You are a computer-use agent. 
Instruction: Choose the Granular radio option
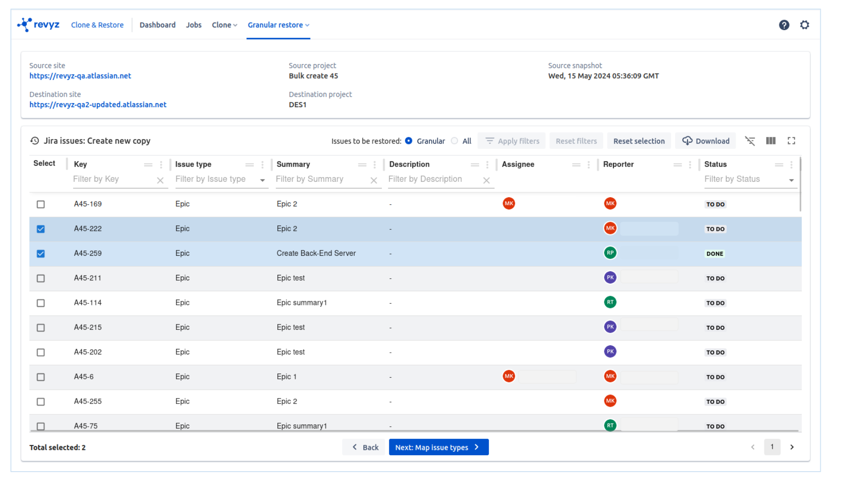pyautogui.click(x=409, y=141)
